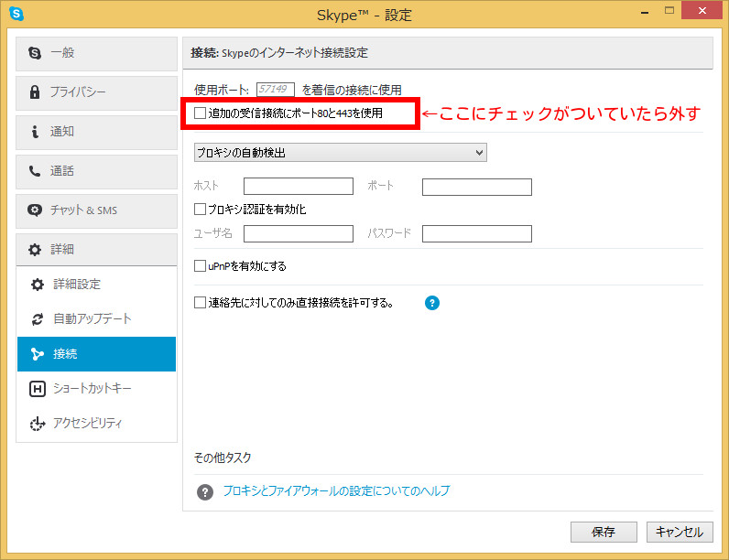Click the gear icon beside 詳細 header
The image size is (729, 560).
[35, 250]
